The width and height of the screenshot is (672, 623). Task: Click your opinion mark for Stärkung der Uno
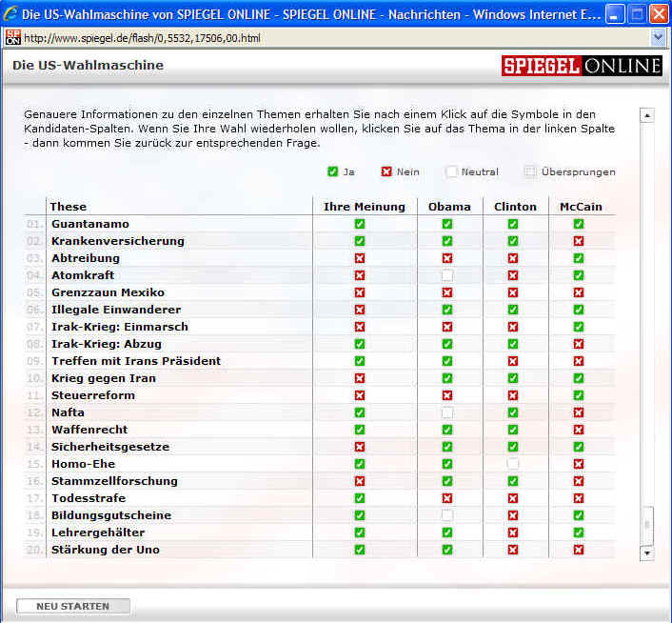(x=360, y=550)
